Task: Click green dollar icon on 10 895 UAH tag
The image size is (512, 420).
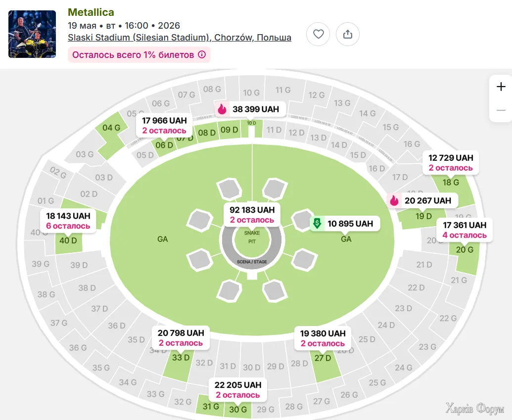Action: (317, 224)
